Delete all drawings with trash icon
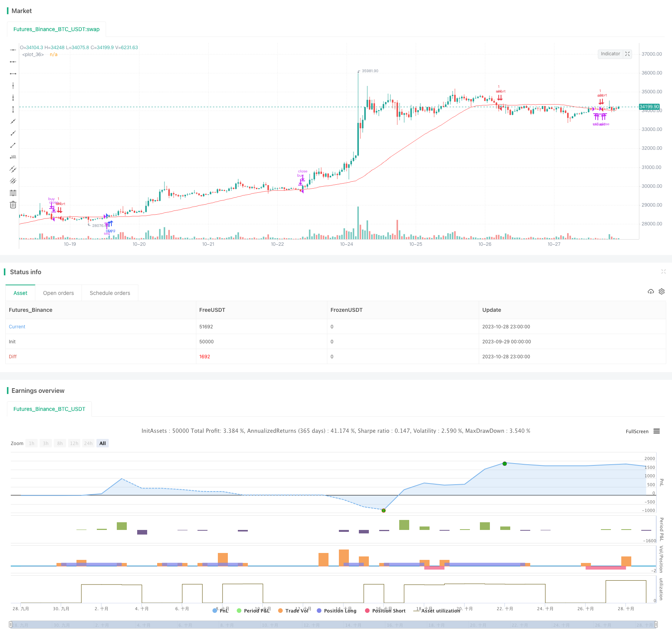The width and height of the screenshot is (672, 639). 13,205
